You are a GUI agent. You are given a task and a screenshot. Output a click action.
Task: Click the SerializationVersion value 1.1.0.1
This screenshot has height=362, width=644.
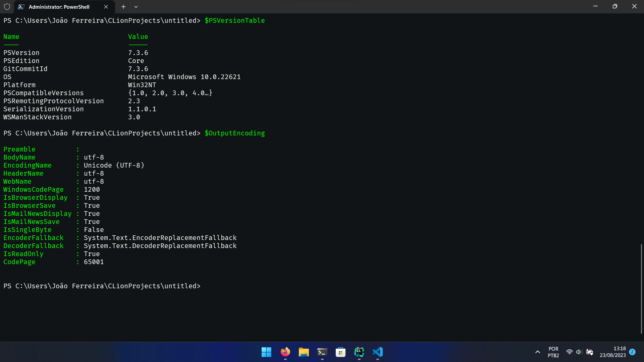(142, 109)
